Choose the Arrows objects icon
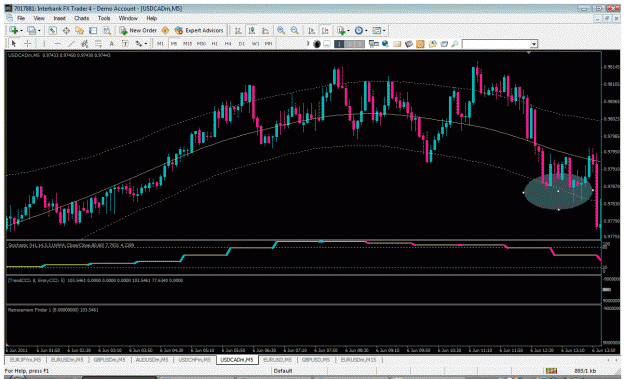The width and height of the screenshot is (625, 379). pyautogui.click(x=138, y=43)
